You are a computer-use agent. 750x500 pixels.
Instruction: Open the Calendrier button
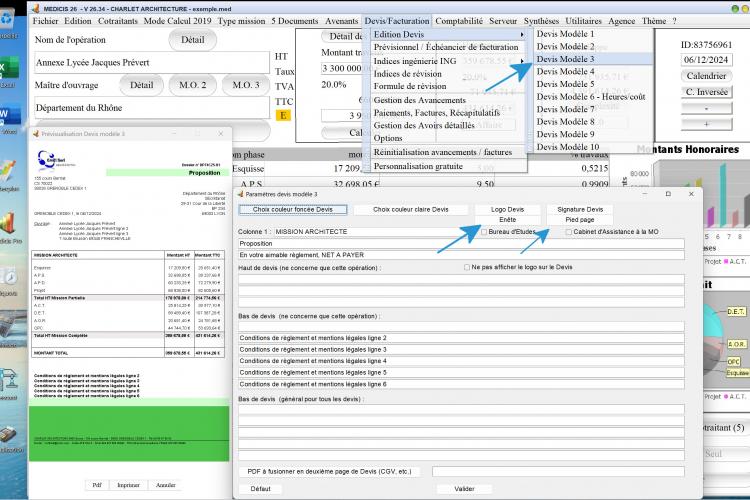point(706,76)
